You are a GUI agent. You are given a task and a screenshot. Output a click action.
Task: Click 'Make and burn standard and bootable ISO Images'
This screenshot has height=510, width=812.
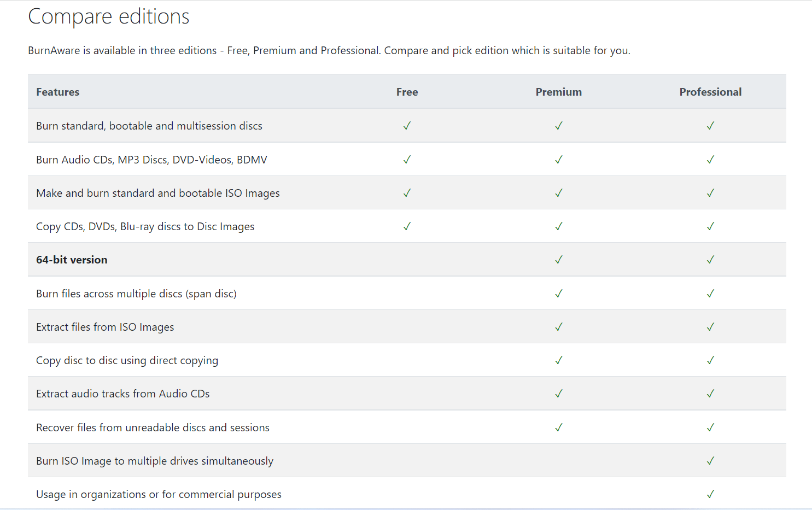158,193
